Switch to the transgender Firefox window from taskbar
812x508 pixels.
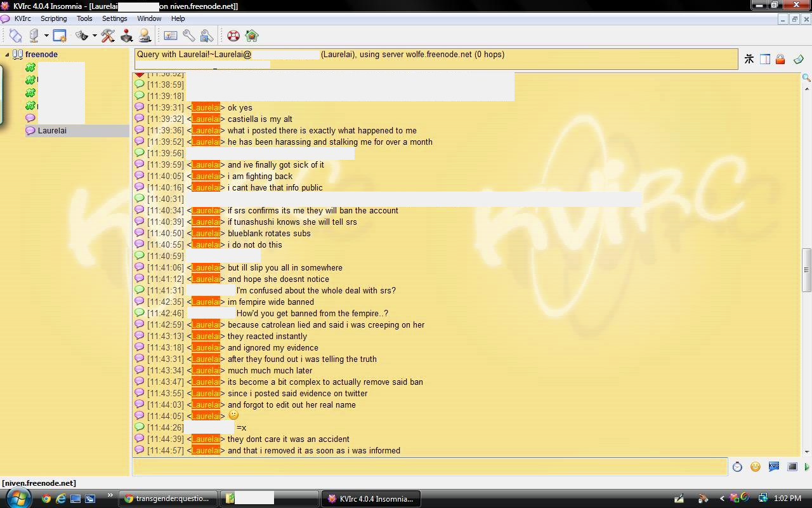[x=167, y=498]
